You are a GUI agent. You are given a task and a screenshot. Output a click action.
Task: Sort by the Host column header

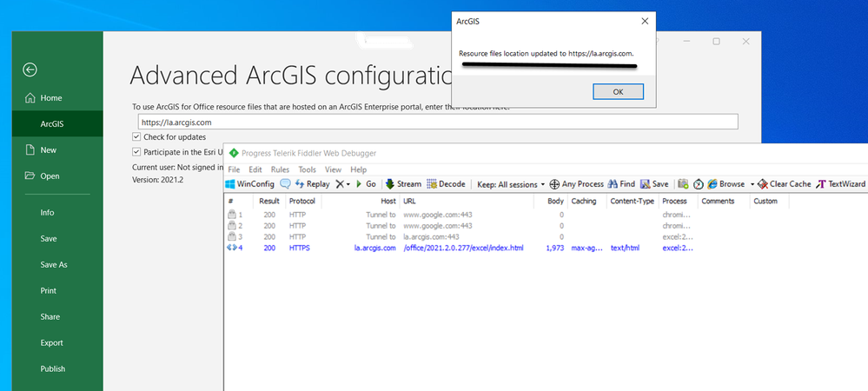click(x=361, y=201)
